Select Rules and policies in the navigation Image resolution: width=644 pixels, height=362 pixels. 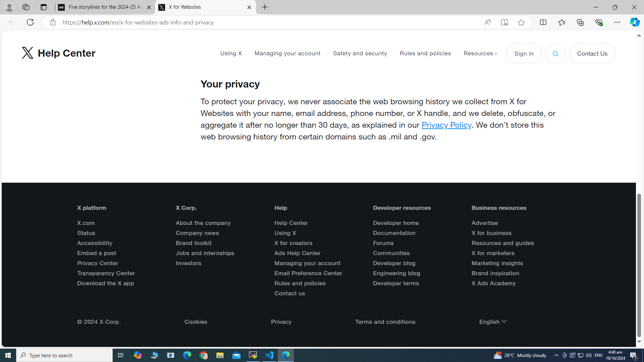click(x=425, y=53)
